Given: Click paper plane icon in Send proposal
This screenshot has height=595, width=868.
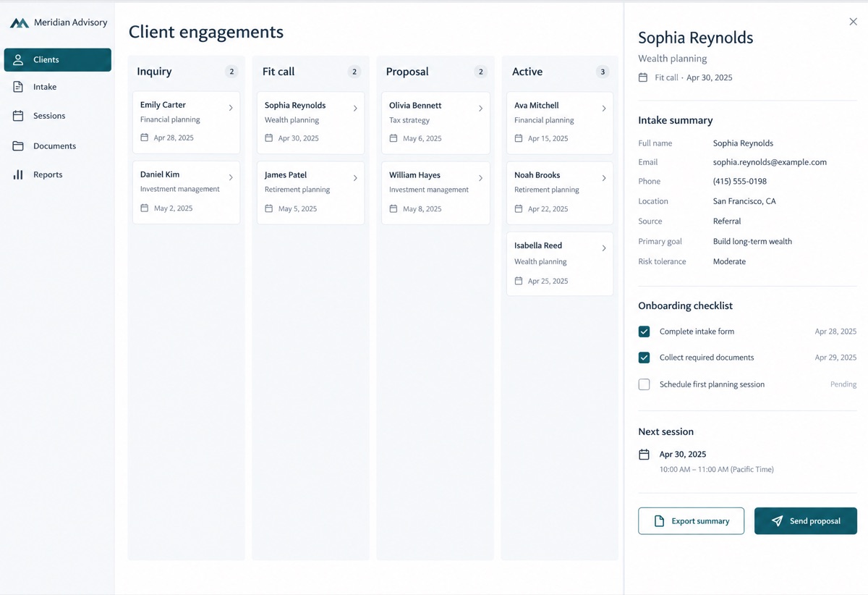Looking at the screenshot, I should coord(777,521).
